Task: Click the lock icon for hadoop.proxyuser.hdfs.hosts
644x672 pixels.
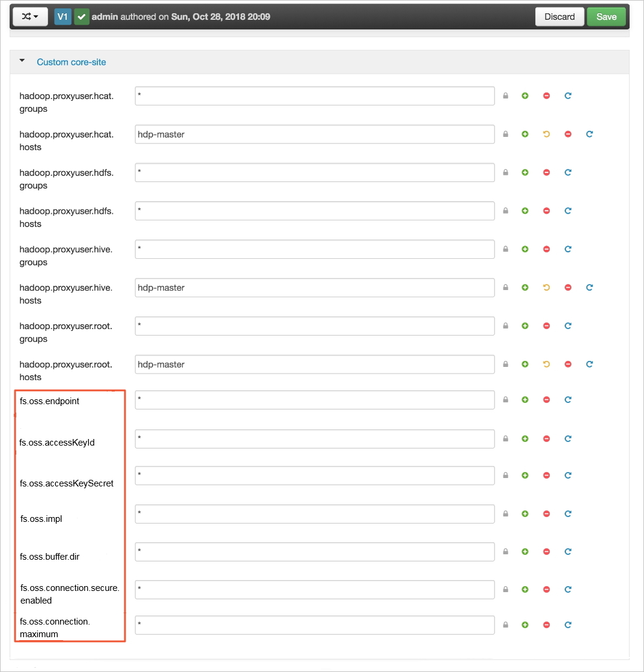Action: pyautogui.click(x=505, y=211)
